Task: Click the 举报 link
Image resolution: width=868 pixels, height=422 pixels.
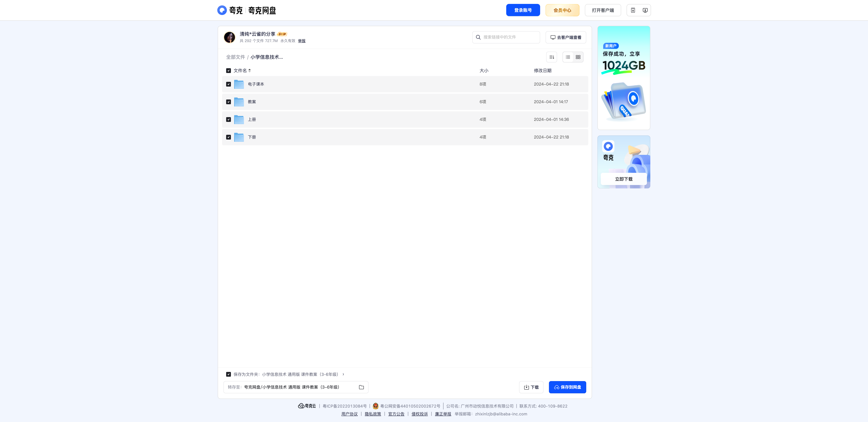Action: pyautogui.click(x=302, y=41)
